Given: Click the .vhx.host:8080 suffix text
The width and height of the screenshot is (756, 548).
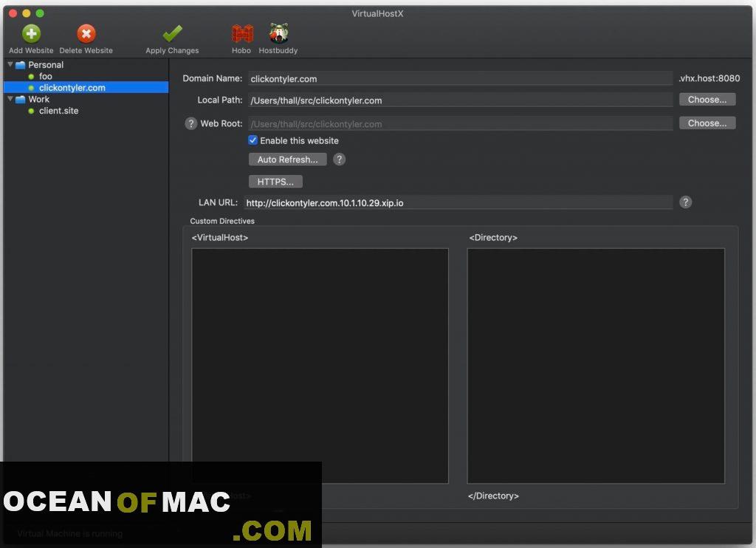Looking at the screenshot, I should (x=709, y=78).
